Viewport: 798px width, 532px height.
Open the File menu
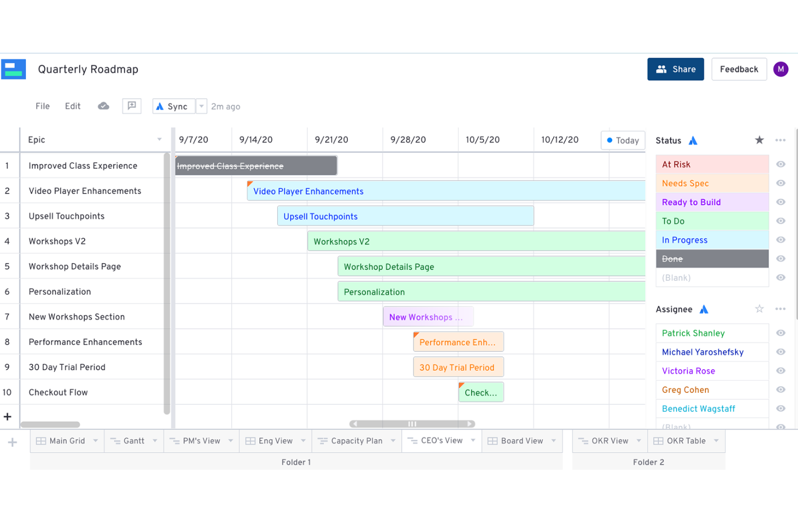pos(43,106)
